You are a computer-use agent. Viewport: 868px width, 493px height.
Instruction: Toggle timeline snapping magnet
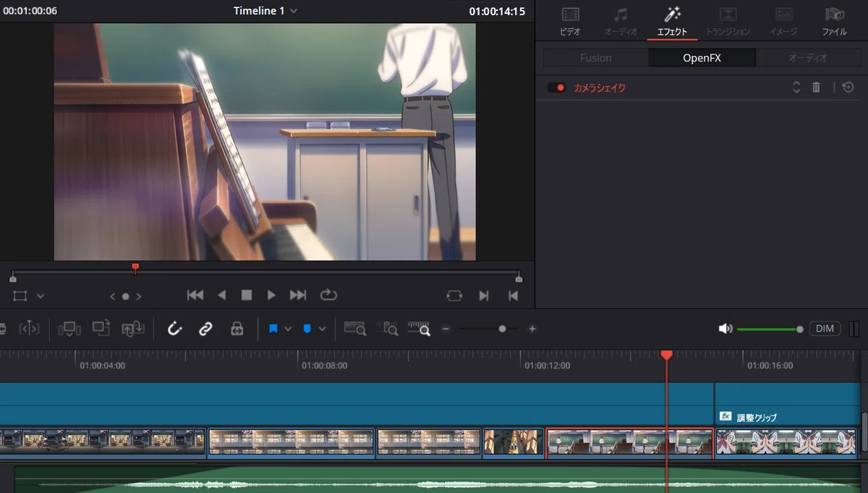pyautogui.click(x=174, y=329)
